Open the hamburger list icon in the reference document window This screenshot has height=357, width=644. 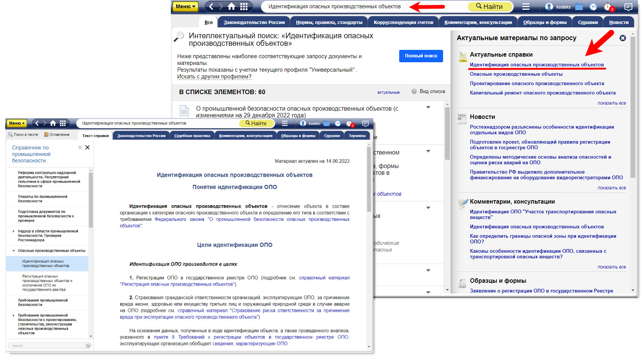click(x=285, y=123)
